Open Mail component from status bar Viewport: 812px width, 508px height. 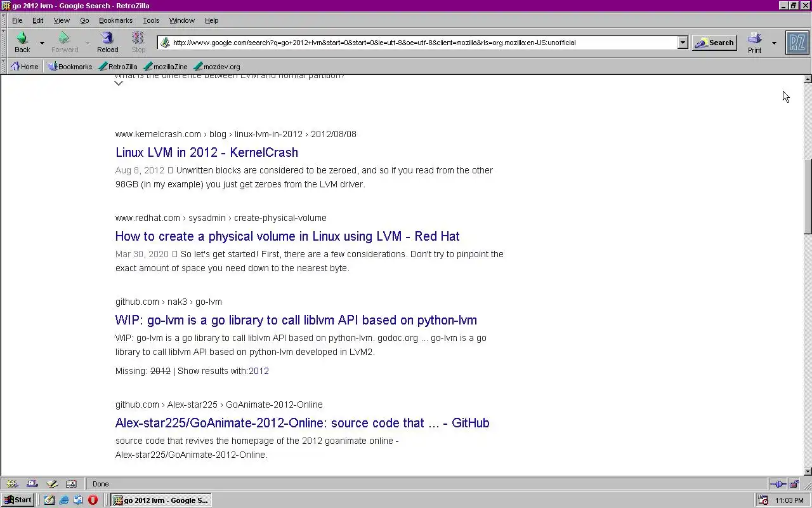click(x=32, y=484)
